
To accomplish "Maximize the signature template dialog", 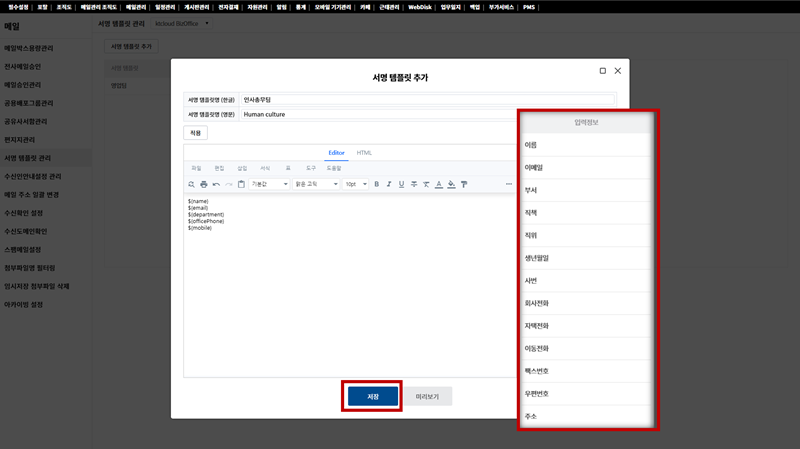I will [603, 71].
